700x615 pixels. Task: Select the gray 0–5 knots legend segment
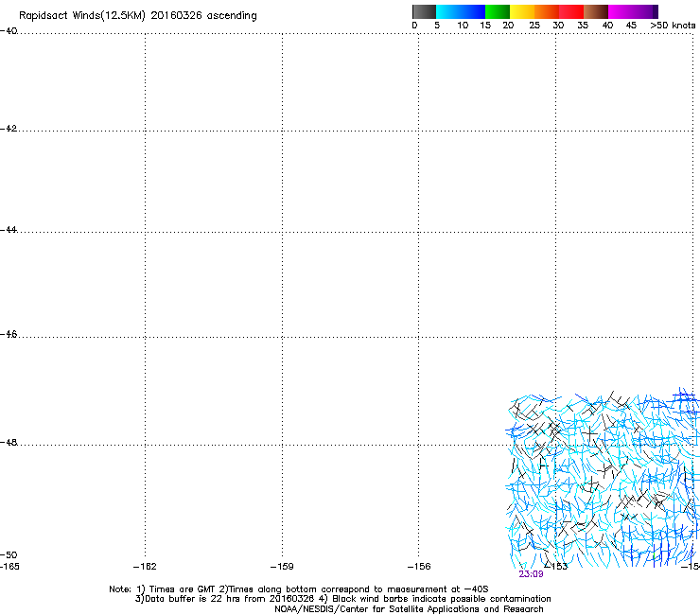coord(424,11)
